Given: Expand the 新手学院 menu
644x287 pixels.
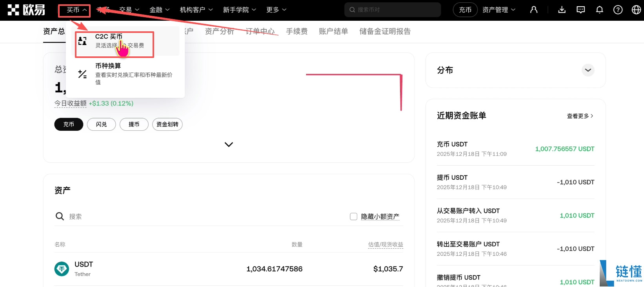Looking at the screenshot, I should 240,10.
